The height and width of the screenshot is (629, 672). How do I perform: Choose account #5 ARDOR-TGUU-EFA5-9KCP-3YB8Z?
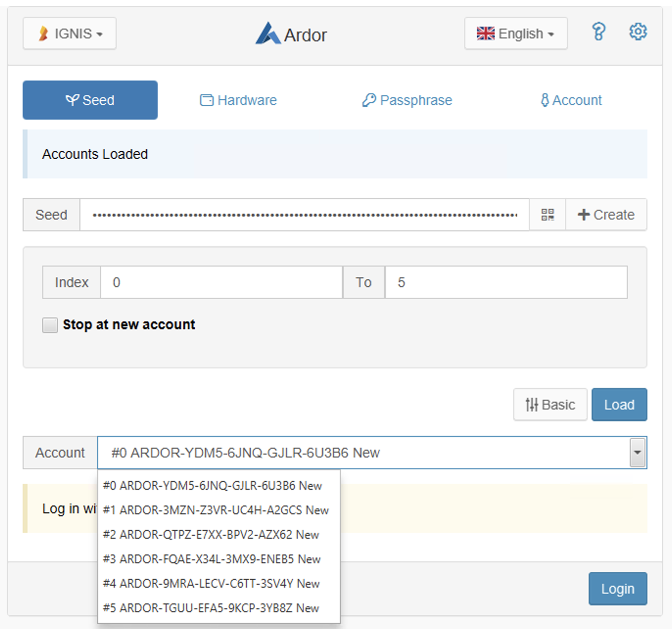click(211, 608)
